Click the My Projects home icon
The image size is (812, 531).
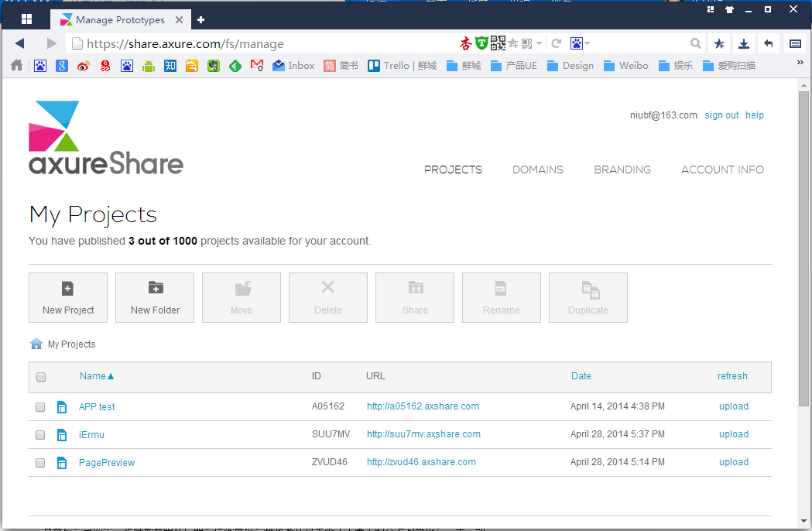click(36, 344)
